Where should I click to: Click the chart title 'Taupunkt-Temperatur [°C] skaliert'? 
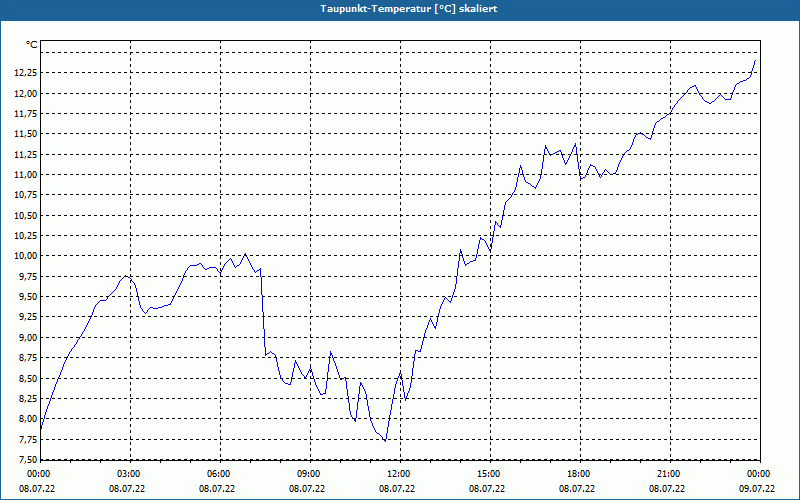coord(409,9)
